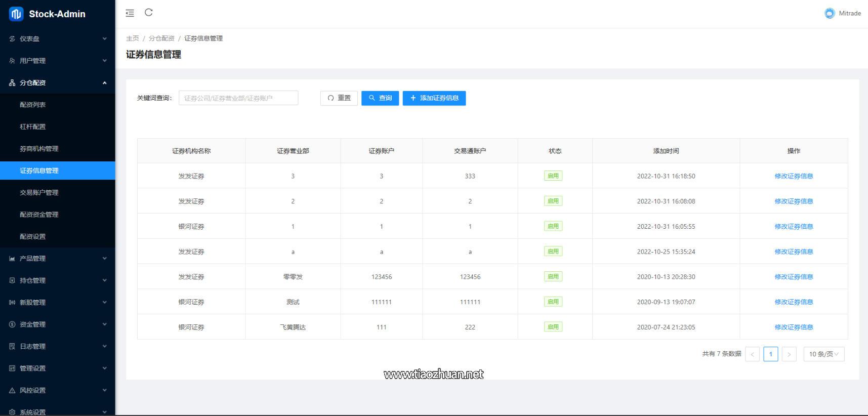Click the refresh icon in top bar
Screen dimensions: 868x416
click(x=149, y=13)
